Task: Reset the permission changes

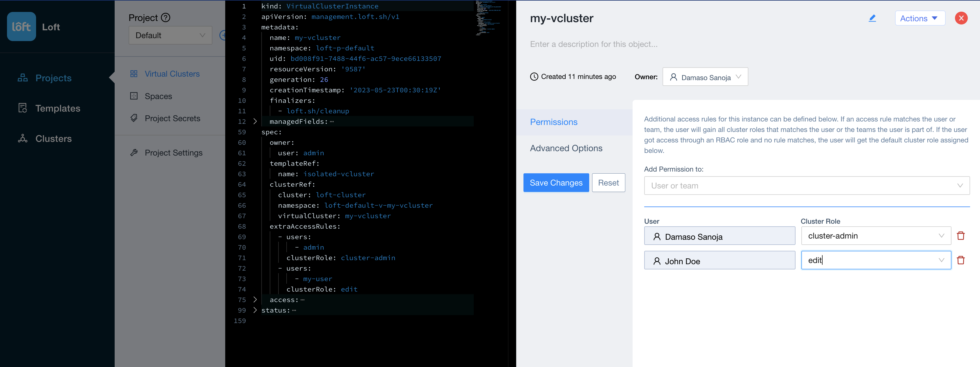Action: click(608, 182)
